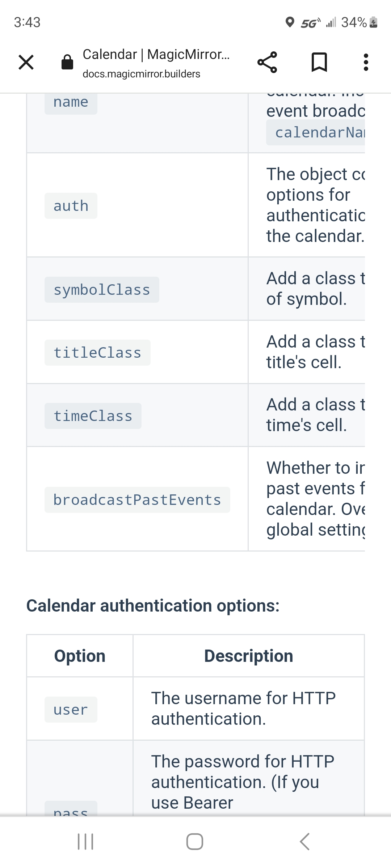Tap the Calendar authentication options heading
391x868 pixels.
(x=153, y=606)
